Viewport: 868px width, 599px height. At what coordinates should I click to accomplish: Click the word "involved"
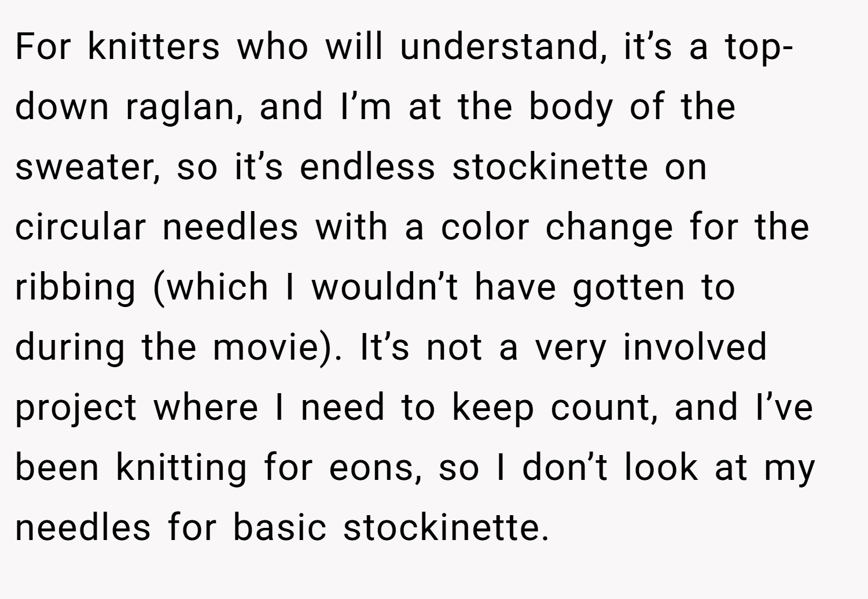(694, 346)
